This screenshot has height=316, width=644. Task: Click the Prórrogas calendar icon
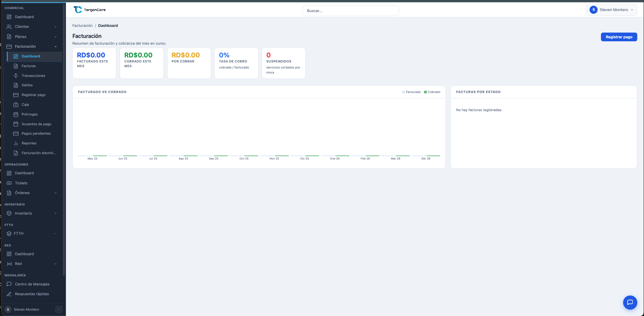[16, 114]
